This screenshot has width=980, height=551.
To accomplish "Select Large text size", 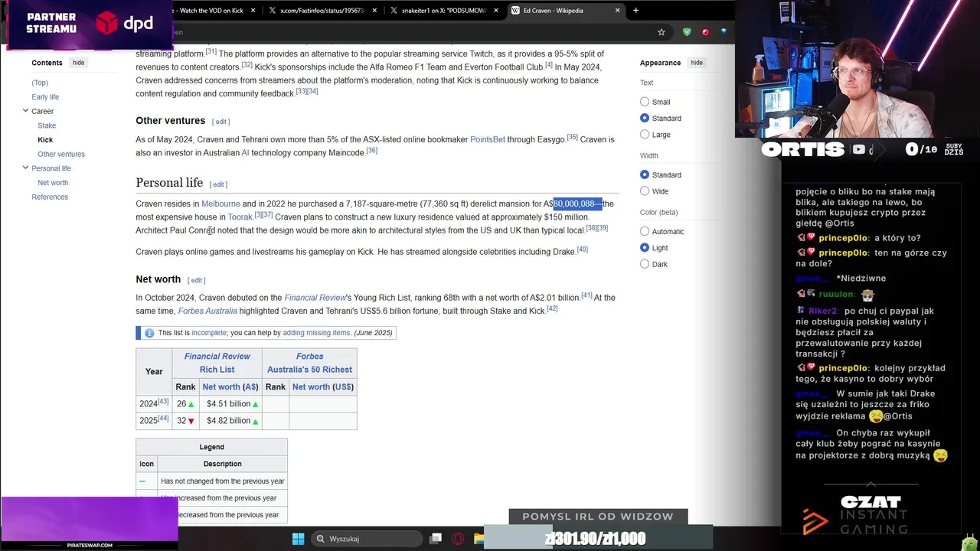I will point(645,135).
